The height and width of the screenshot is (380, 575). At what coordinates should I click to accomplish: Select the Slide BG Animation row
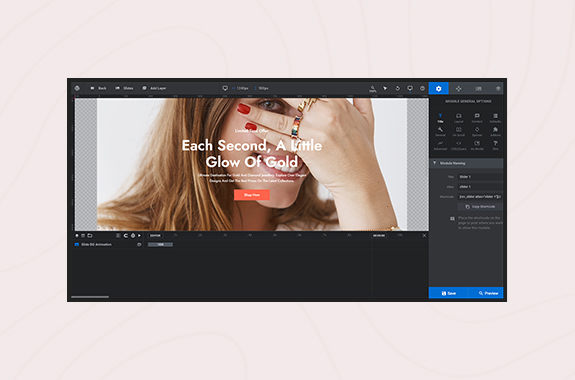pos(108,244)
